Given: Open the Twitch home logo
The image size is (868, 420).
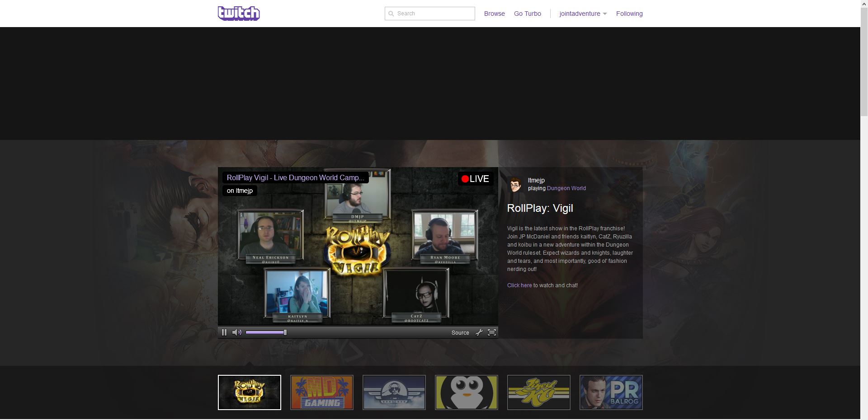Looking at the screenshot, I should click(x=239, y=13).
